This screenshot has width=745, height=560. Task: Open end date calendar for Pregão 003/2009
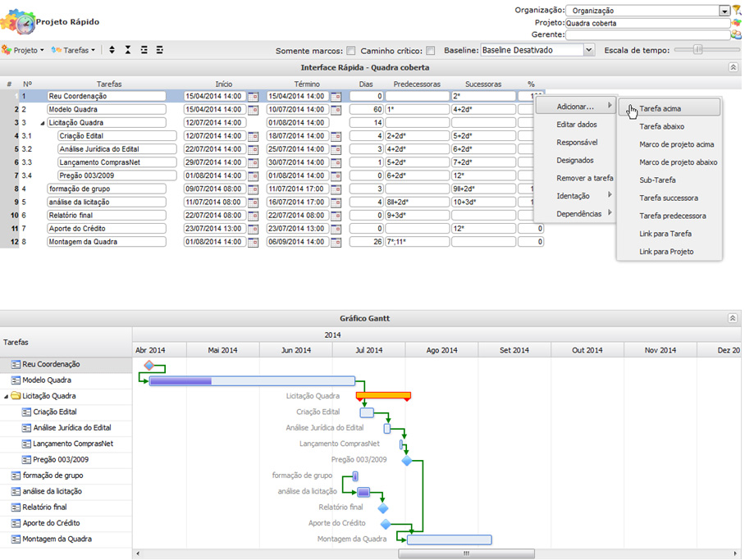point(336,176)
